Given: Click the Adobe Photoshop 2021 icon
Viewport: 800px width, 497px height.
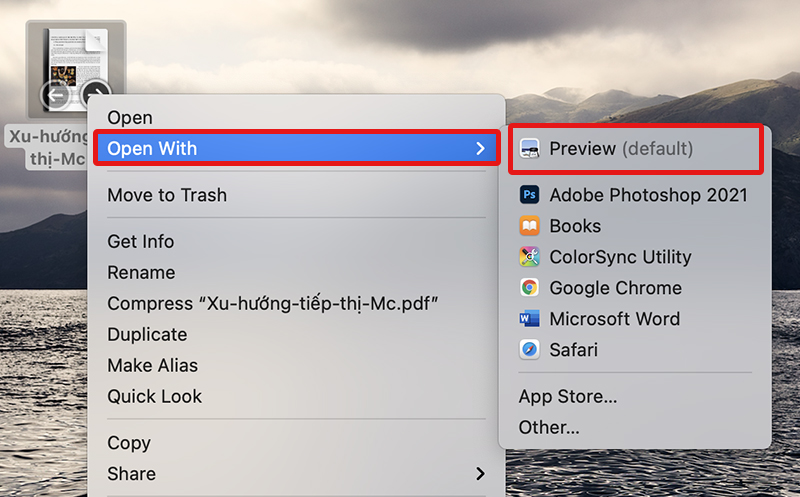Looking at the screenshot, I should [x=529, y=195].
